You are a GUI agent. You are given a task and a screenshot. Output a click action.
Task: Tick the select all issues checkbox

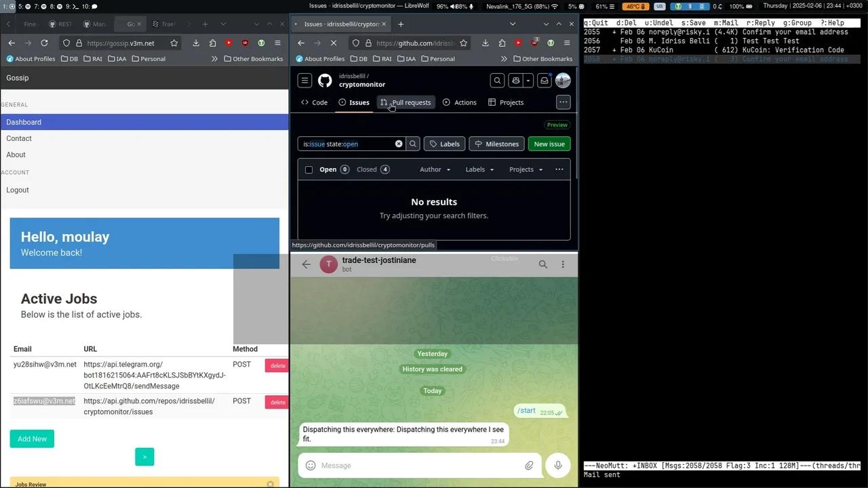(309, 169)
